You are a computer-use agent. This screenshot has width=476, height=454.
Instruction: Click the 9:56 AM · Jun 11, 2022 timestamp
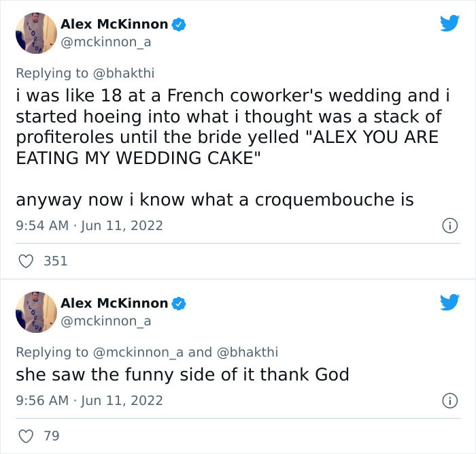click(89, 401)
